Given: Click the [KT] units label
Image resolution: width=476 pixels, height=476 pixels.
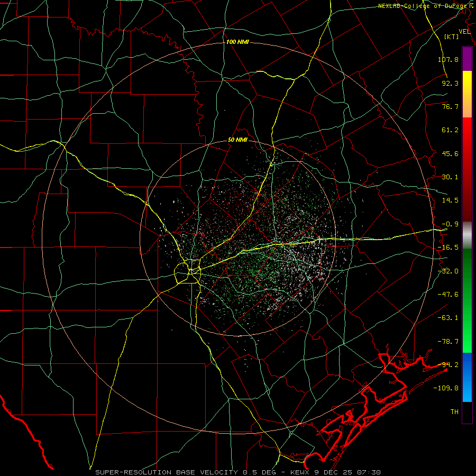Looking at the screenshot, I should click(x=452, y=36).
